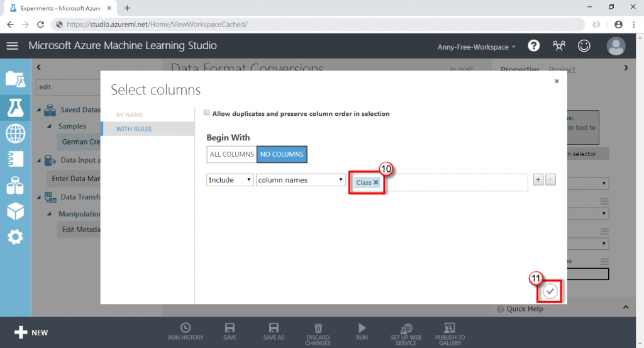The width and height of the screenshot is (644, 348).
Task: Collapse the properties pane with right chevron
Action: (626, 68)
